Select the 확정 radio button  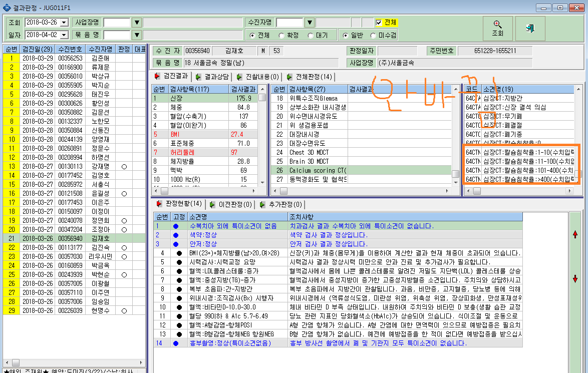coord(281,35)
